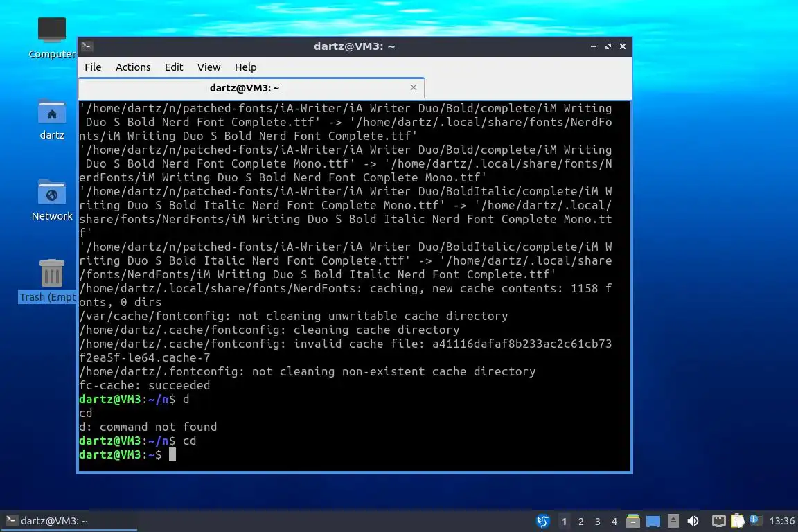Open the Edit menu
The width and height of the screenshot is (798, 532).
174,67
